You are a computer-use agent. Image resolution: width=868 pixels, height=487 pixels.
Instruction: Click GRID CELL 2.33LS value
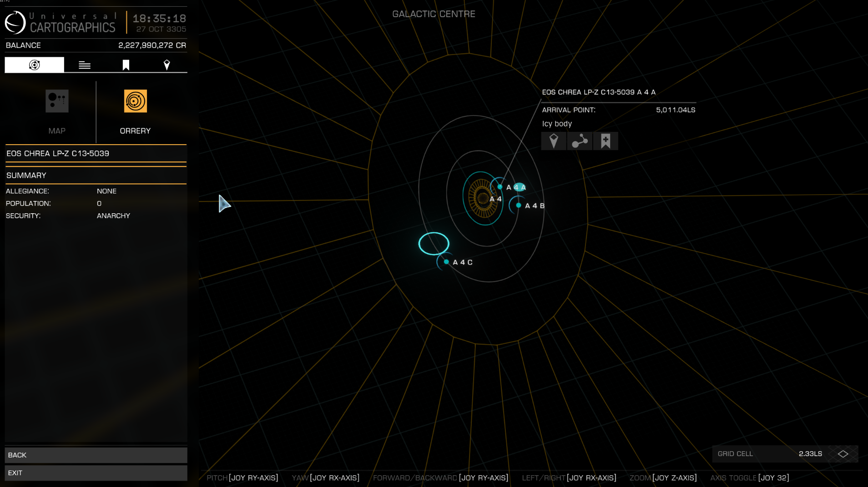pos(810,454)
